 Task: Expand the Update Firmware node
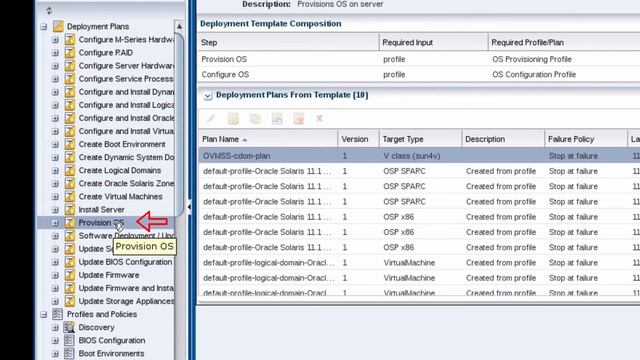coord(55,275)
